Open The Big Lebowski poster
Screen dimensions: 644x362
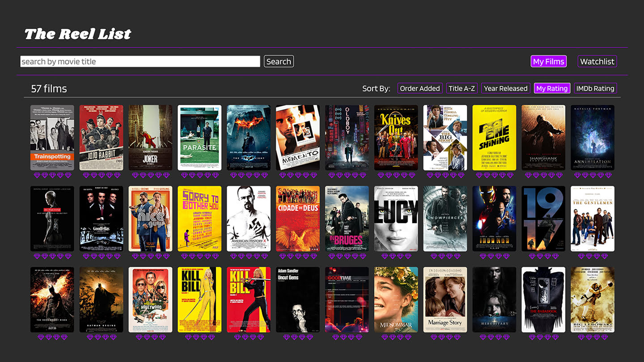593,300
